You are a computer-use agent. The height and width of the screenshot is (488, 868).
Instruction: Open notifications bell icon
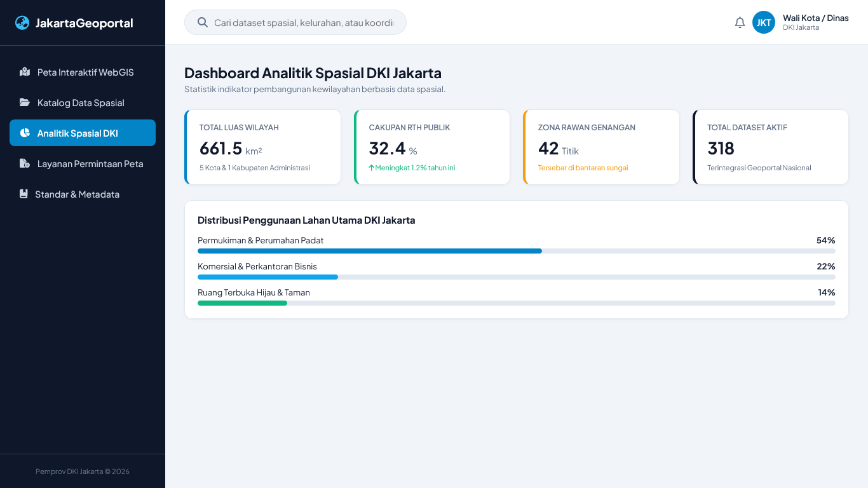(x=740, y=23)
